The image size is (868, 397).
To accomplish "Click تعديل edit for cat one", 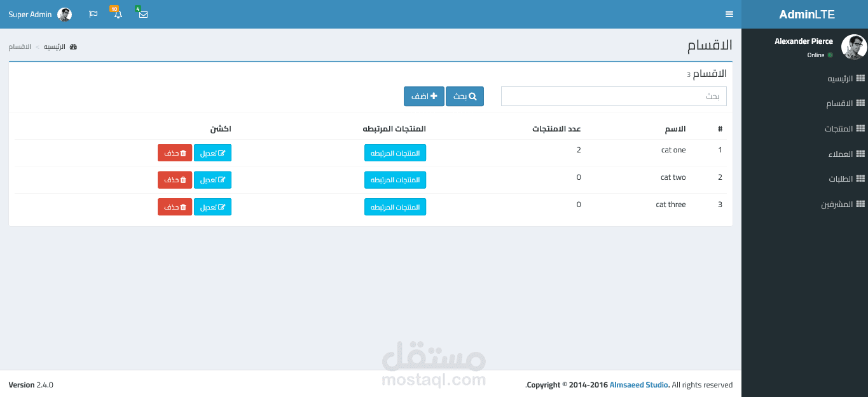I will click(x=212, y=153).
